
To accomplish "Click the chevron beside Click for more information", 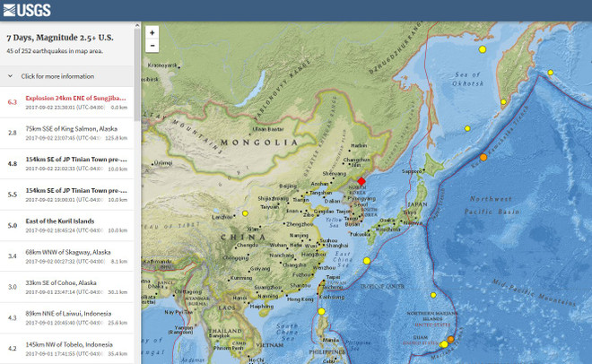I will [x=10, y=76].
